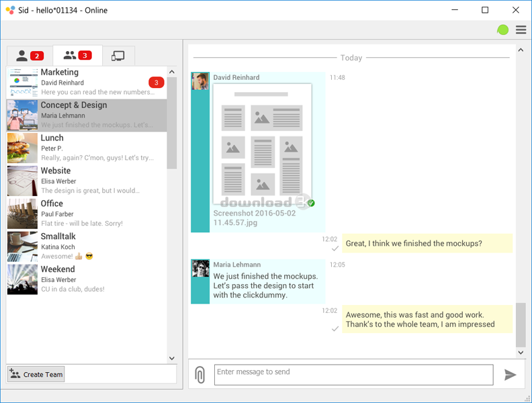Click the 'CU in da club, dudes!' preview
Image resolution: width=532 pixels, height=403 pixels.
pos(73,289)
